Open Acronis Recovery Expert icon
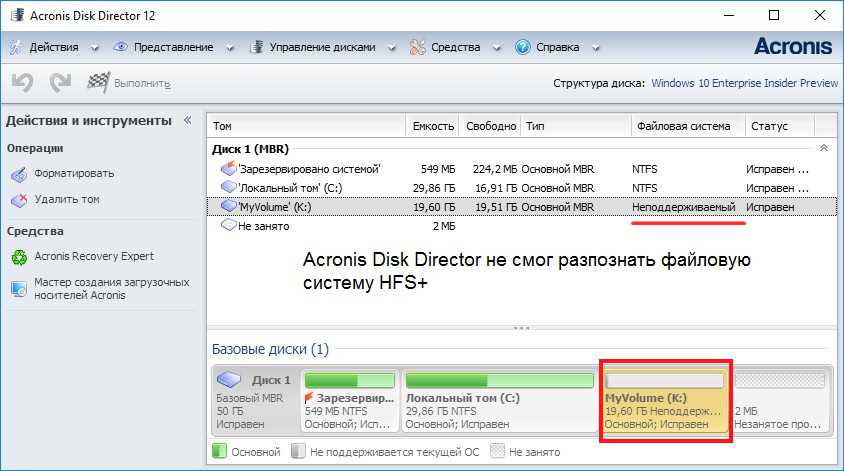 pyautogui.click(x=19, y=257)
